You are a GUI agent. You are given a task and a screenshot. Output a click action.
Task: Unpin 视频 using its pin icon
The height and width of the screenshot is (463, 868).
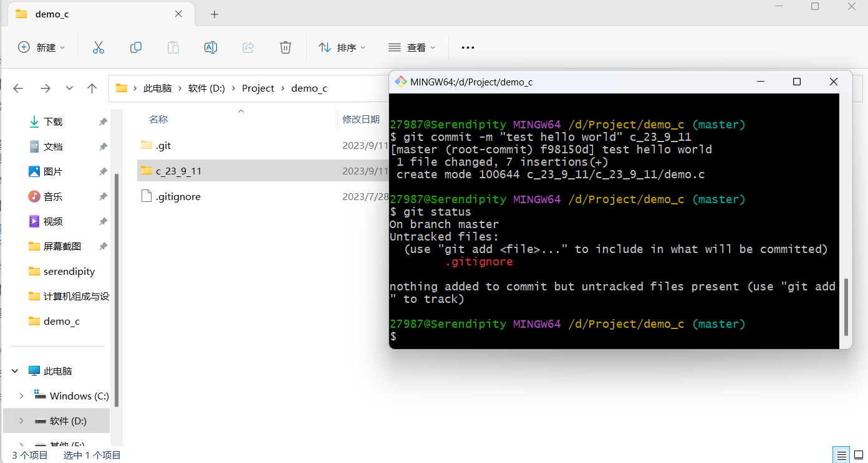(x=103, y=222)
